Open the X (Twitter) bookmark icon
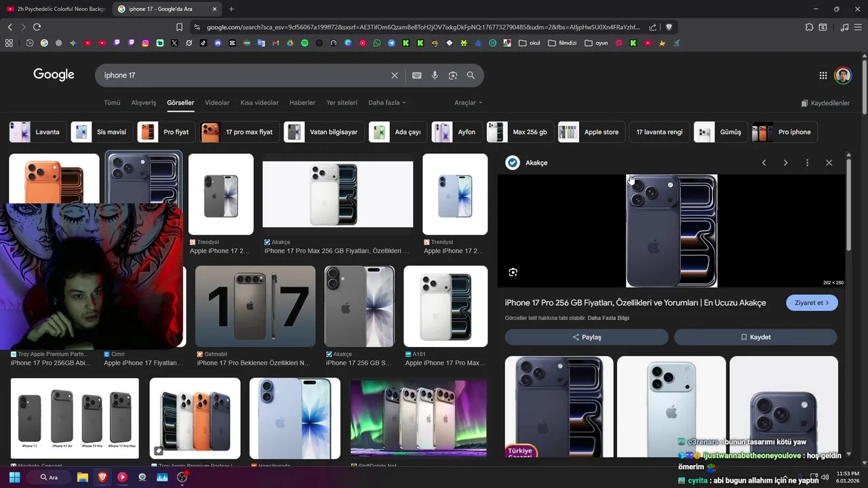Screen dimensions: 868x488 [174, 43]
